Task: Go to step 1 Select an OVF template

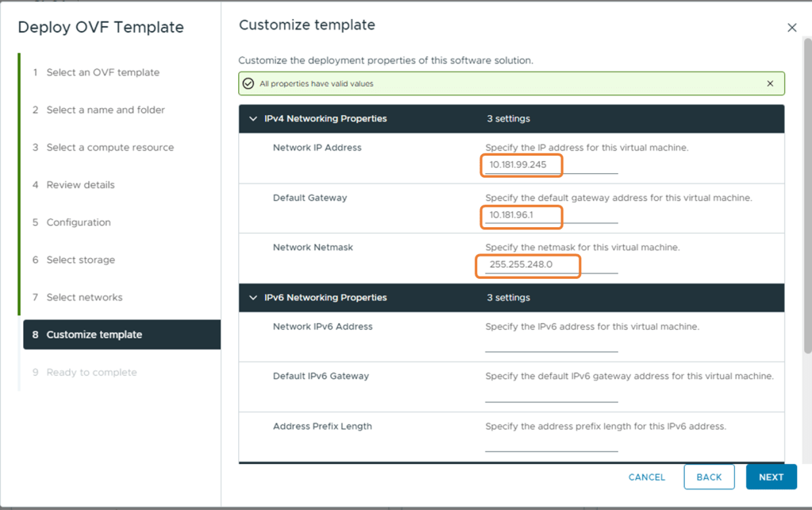Action: pos(102,72)
